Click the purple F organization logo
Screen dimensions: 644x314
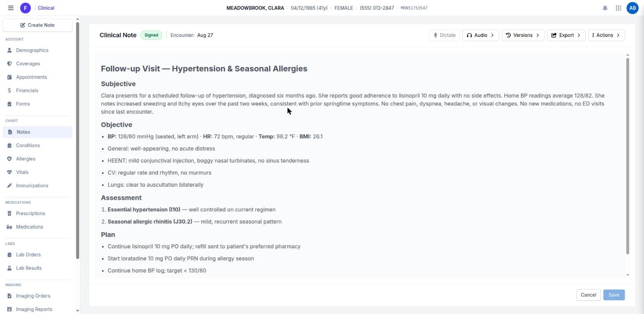[x=25, y=8]
